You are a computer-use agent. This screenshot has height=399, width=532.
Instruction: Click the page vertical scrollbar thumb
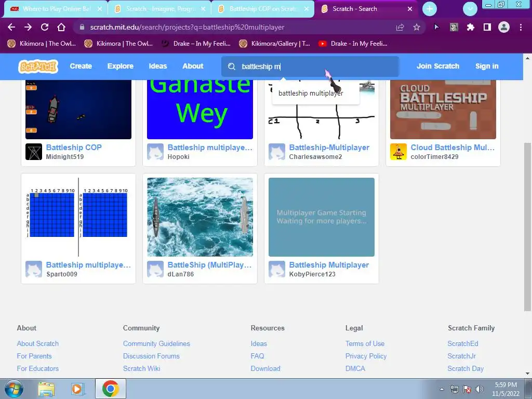tap(527, 227)
